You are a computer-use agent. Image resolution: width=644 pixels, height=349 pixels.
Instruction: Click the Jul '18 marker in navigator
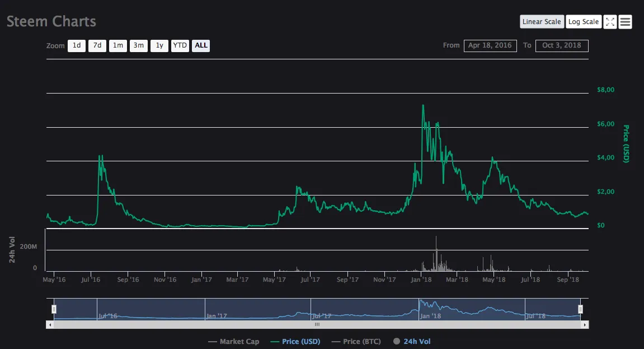(x=536, y=316)
